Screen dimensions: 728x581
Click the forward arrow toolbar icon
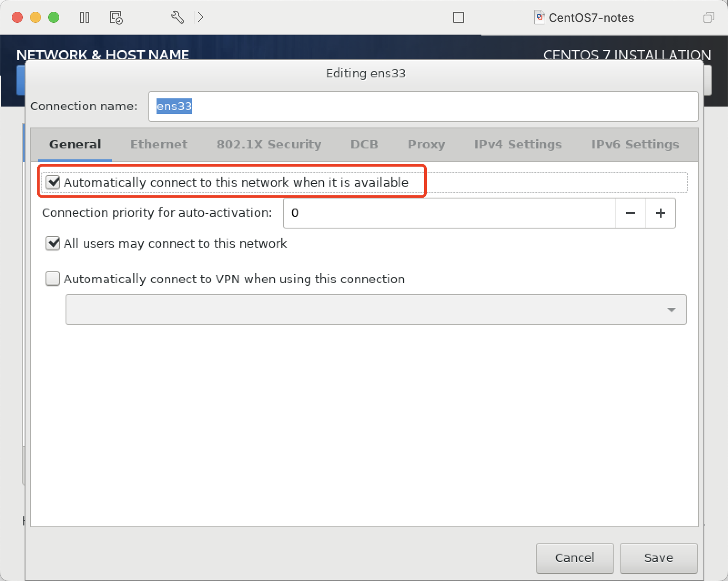(x=200, y=17)
